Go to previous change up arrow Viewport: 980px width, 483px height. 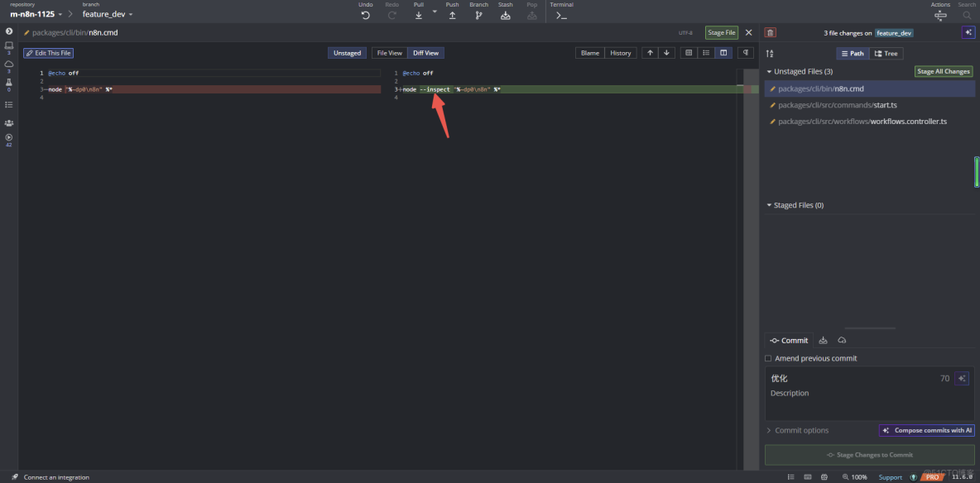pyautogui.click(x=650, y=53)
